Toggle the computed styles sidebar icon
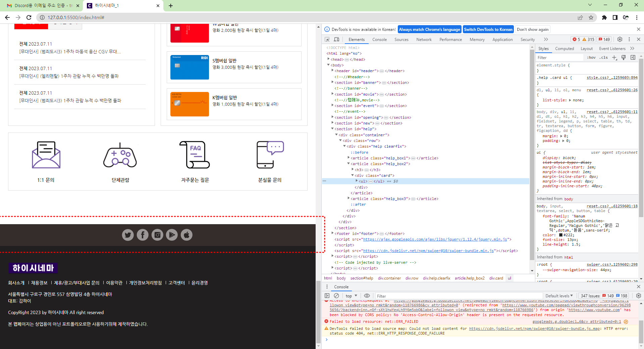The height and width of the screenshot is (349, 644). click(x=633, y=57)
